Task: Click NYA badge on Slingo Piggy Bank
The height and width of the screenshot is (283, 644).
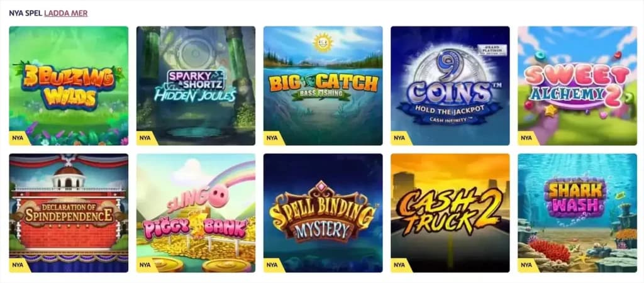Action: coord(146,265)
